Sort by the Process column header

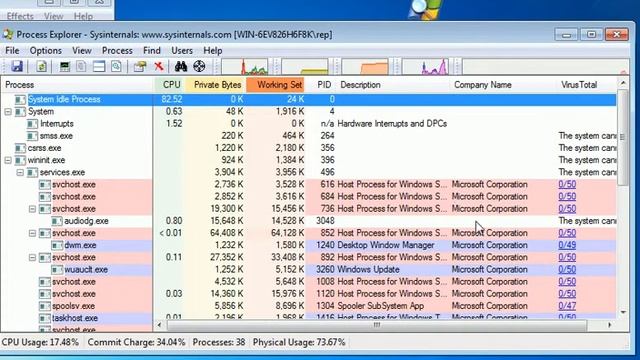point(78,85)
